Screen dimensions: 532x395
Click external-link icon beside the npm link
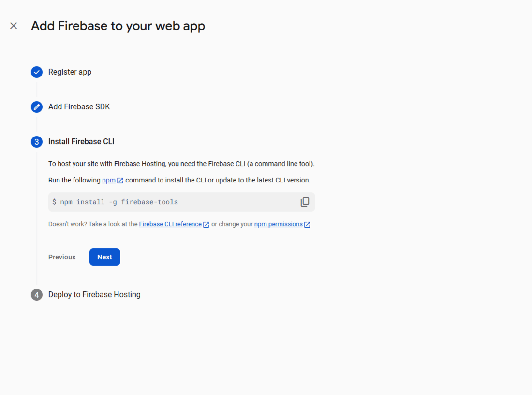pyautogui.click(x=120, y=181)
